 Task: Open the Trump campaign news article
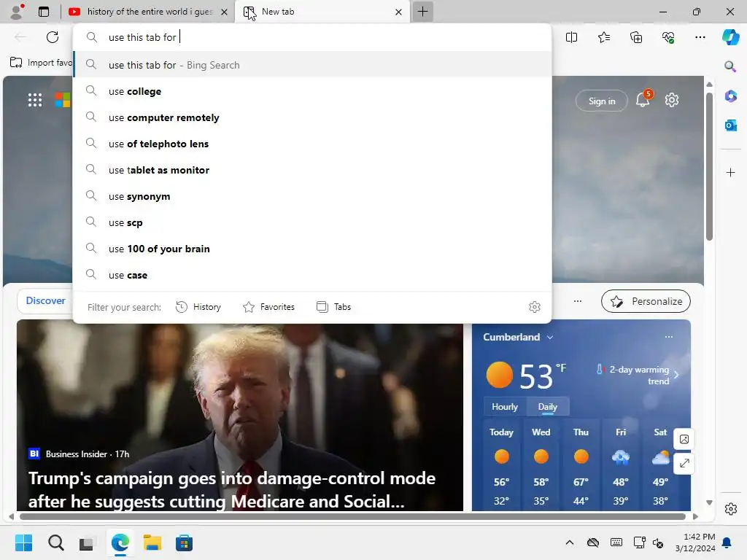tap(239, 415)
